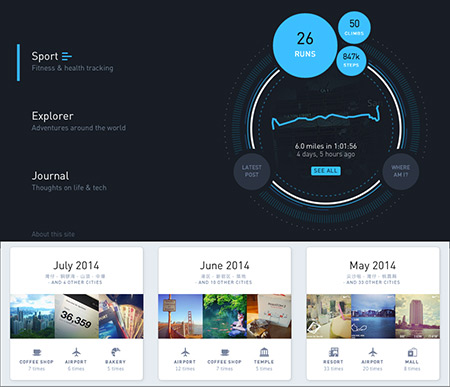Click the temple icon in June 2014 card
The image size is (450, 387).
tap(264, 352)
